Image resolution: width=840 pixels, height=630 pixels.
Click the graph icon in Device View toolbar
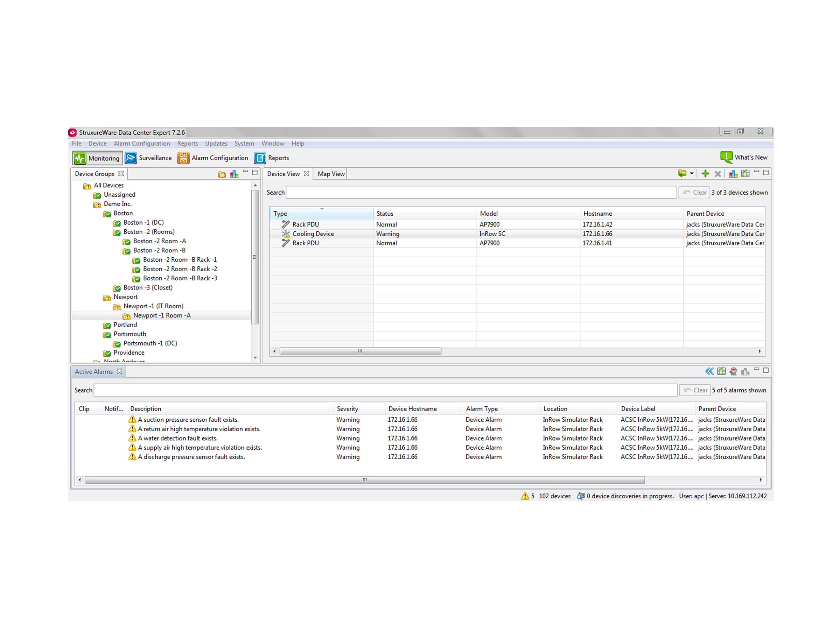pos(733,174)
